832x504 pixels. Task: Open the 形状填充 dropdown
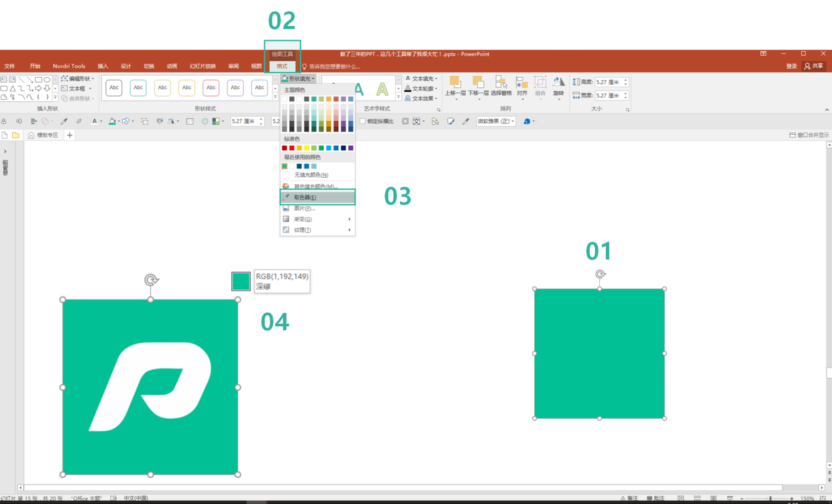(x=299, y=79)
